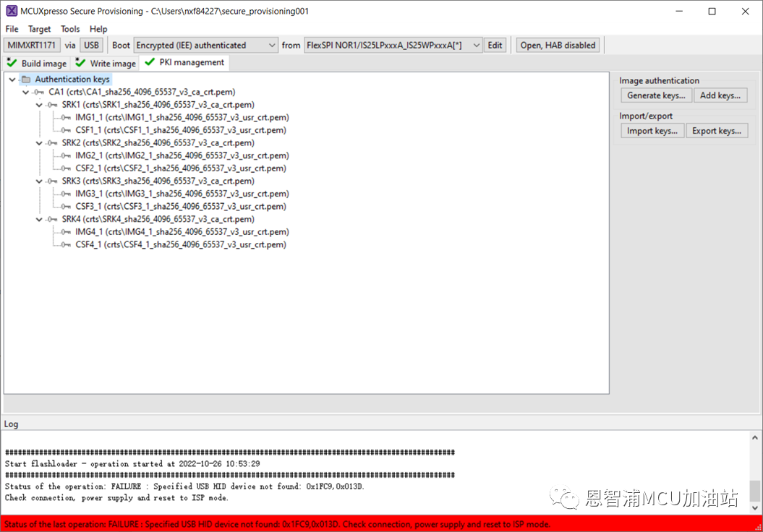Collapse the SRK1 key branch
The image size is (763, 532).
[x=39, y=105]
